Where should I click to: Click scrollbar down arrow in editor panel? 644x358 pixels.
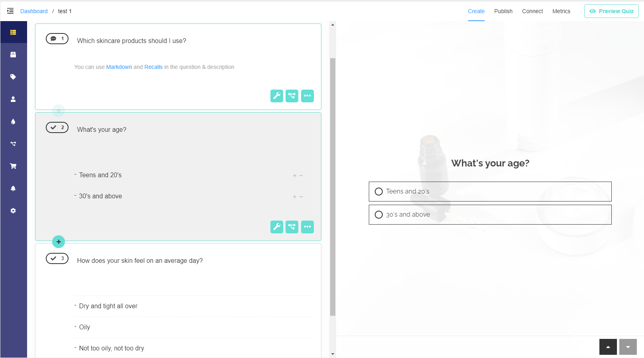tap(333, 354)
